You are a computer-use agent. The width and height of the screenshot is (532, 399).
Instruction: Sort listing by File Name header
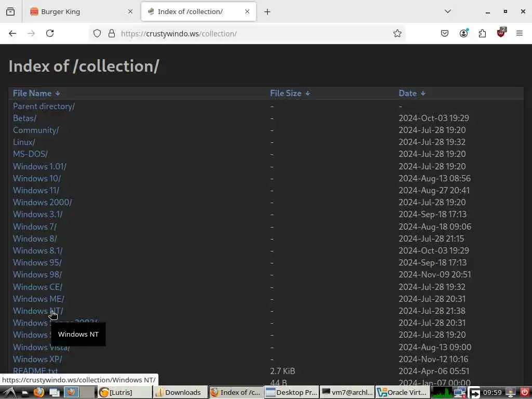[x=36, y=94]
